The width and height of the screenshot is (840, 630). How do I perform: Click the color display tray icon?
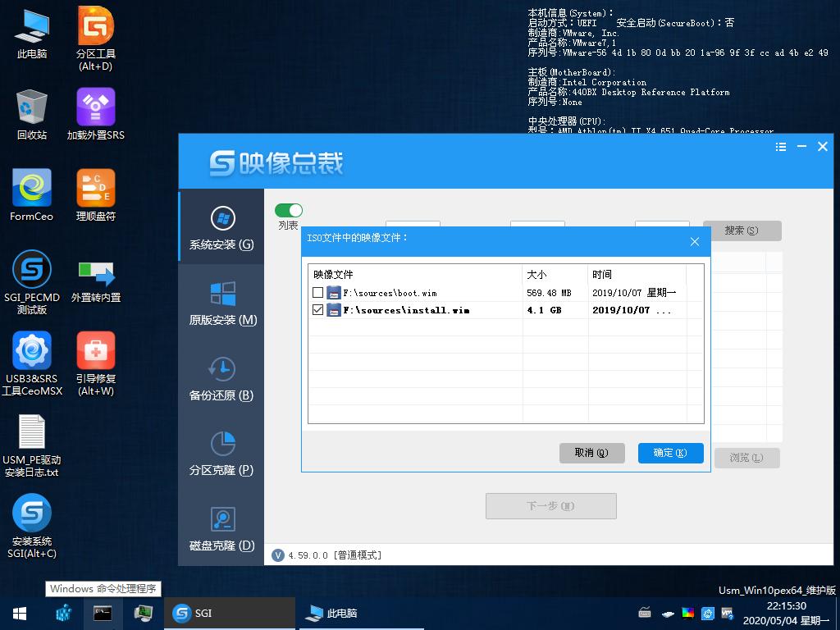tap(688, 613)
